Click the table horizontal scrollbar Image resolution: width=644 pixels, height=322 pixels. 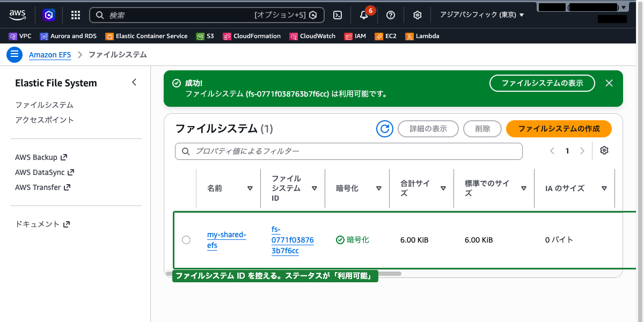tap(283, 274)
